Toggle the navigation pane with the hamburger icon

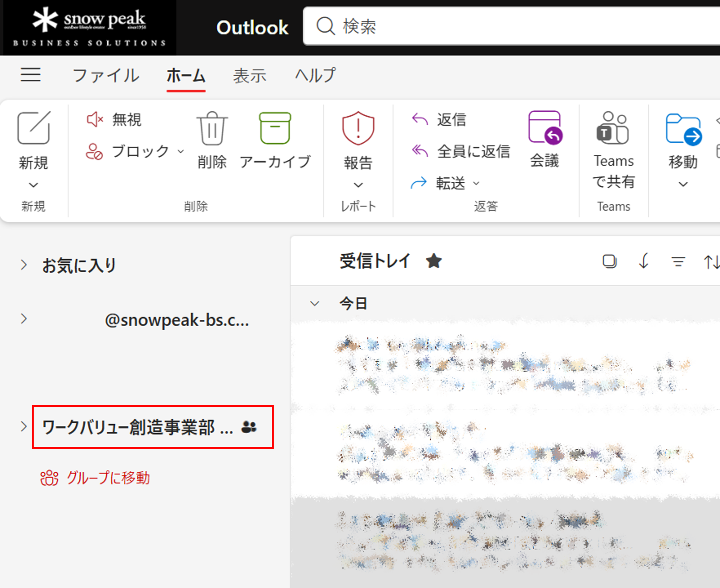point(31,75)
